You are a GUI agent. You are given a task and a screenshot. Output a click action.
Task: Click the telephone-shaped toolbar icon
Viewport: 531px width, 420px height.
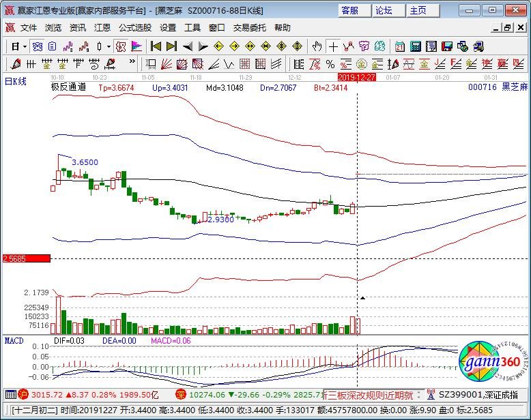pos(38,46)
